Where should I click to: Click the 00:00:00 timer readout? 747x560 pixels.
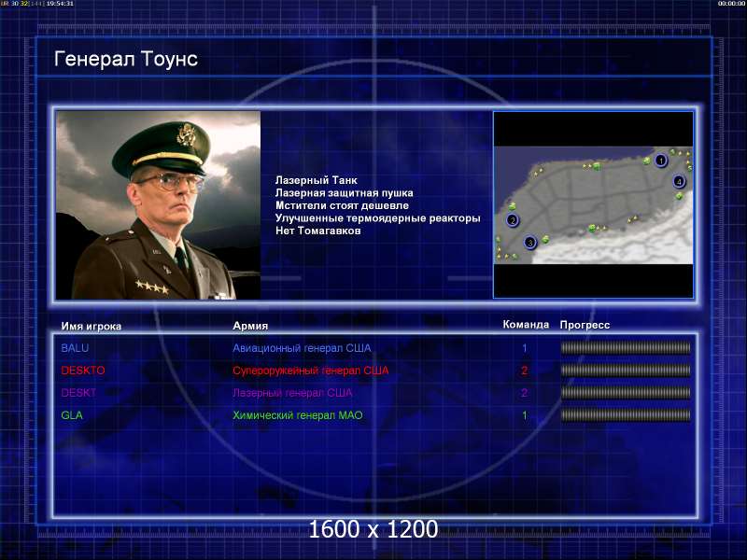(732, 4)
